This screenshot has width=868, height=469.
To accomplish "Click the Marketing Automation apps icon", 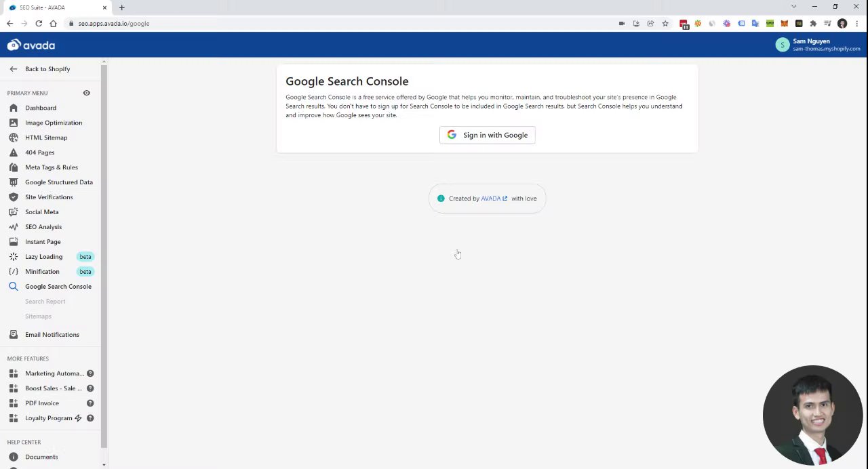I will click(14, 373).
